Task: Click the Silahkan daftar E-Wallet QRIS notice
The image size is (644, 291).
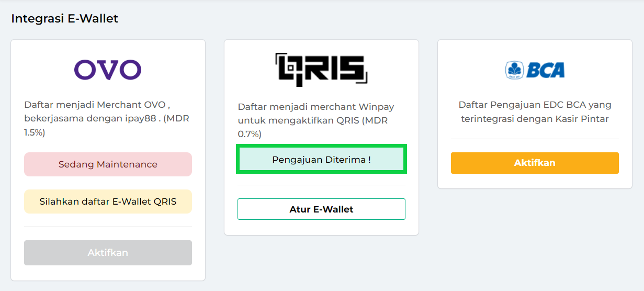Action: 108,202
